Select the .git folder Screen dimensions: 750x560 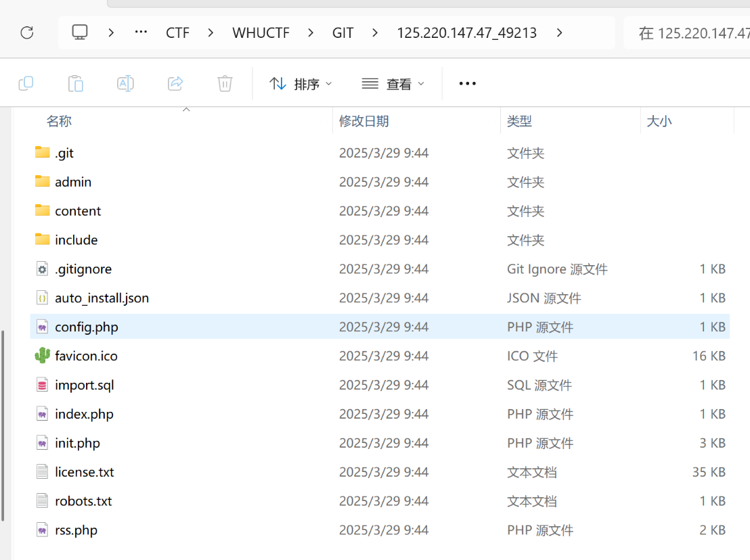coord(64,154)
